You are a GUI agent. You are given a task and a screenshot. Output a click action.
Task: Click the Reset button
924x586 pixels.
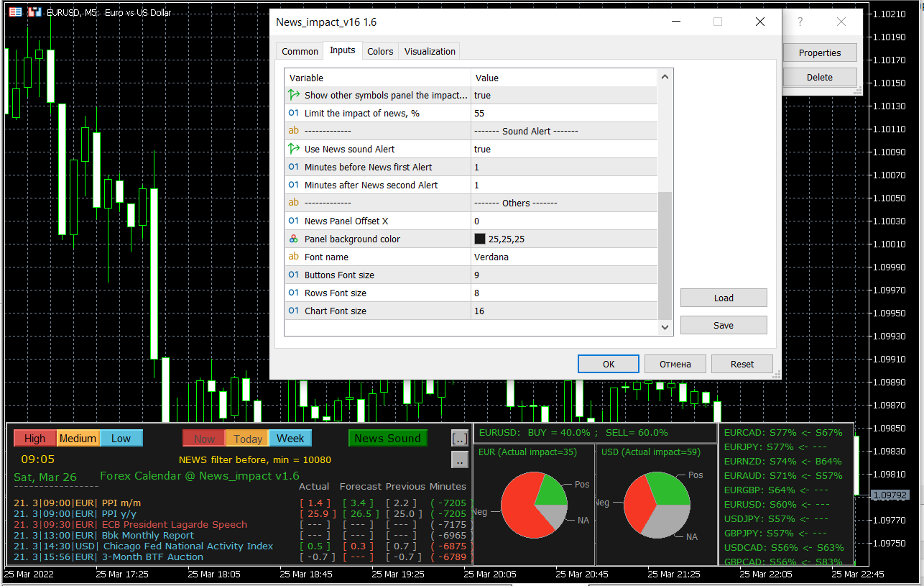(742, 364)
